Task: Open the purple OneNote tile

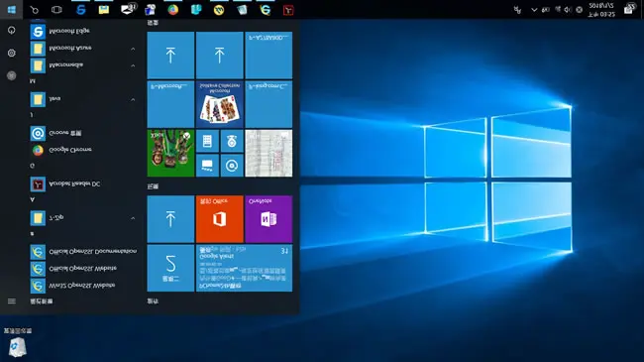Action: (268, 219)
